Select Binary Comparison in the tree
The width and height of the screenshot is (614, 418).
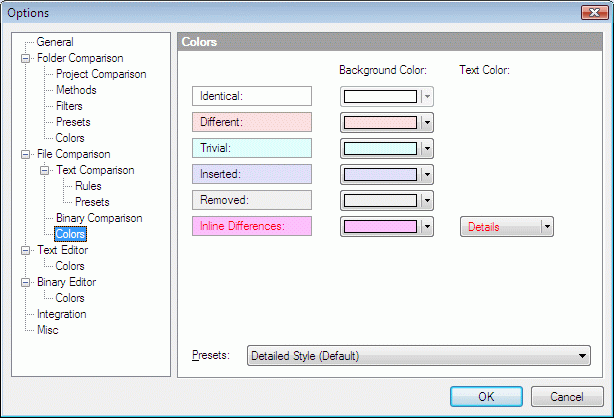pos(99,218)
